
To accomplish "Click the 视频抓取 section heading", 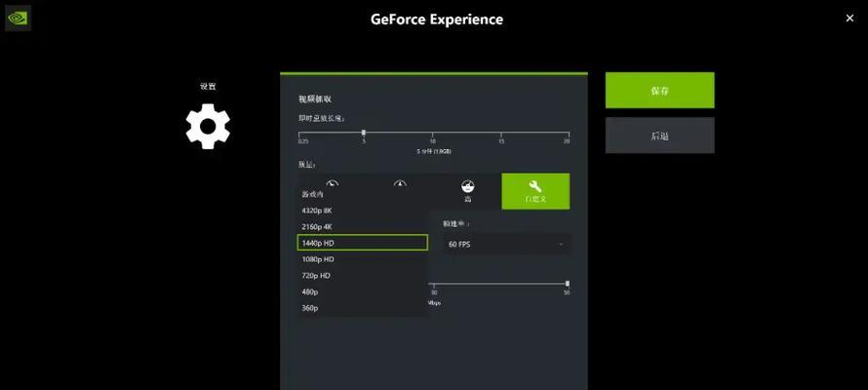I will (315, 99).
